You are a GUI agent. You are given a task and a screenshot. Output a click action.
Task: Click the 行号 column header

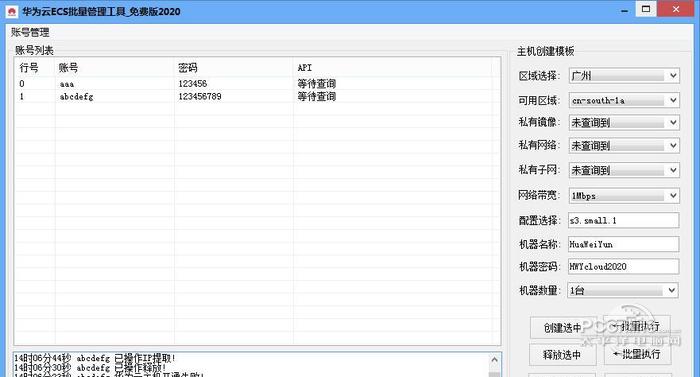tap(35, 68)
